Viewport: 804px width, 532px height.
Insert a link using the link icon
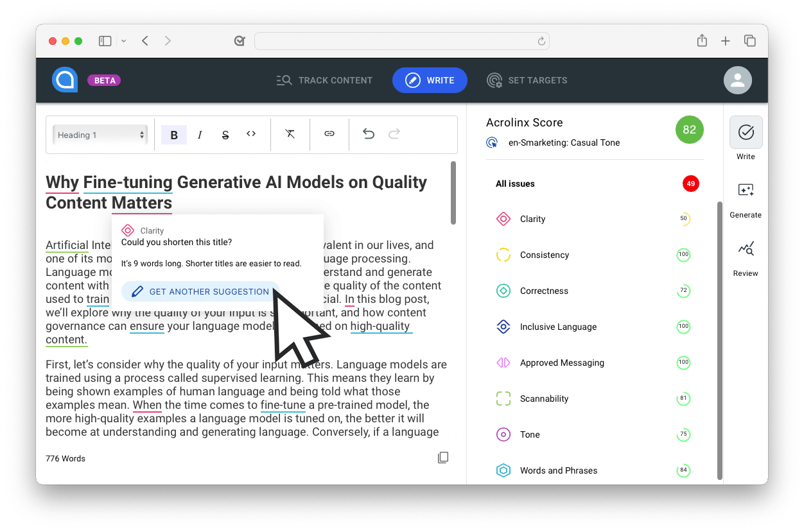(x=329, y=134)
